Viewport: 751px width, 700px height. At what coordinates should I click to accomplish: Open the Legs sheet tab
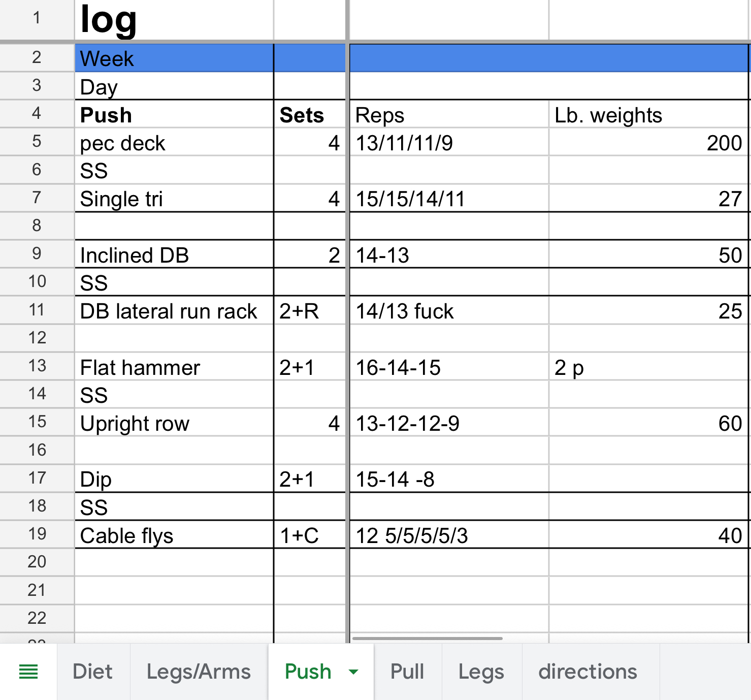(x=481, y=672)
